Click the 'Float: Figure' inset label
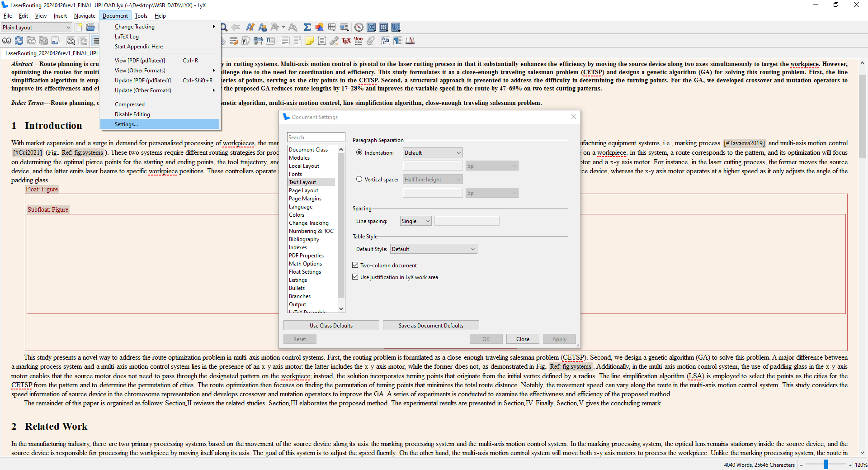This screenshot has width=868, height=470. pos(42,189)
